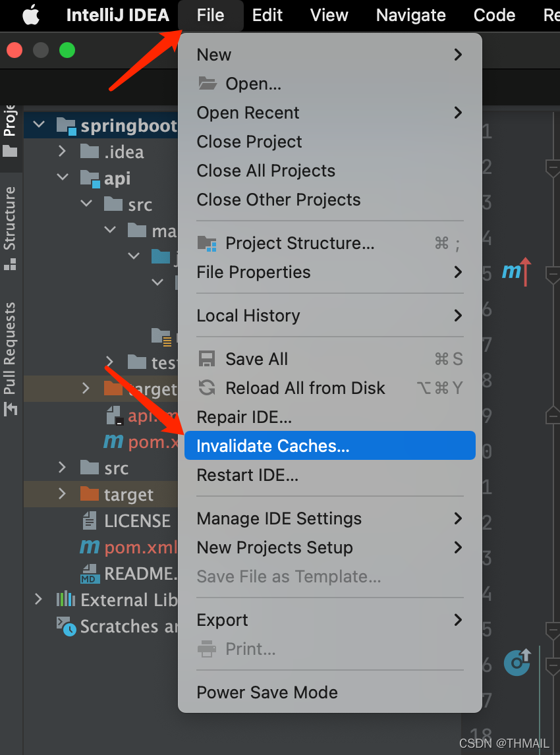The height and width of the screenshot is (755, 560).
Task: Collapse the api module folder
Action: click(63, 178)
